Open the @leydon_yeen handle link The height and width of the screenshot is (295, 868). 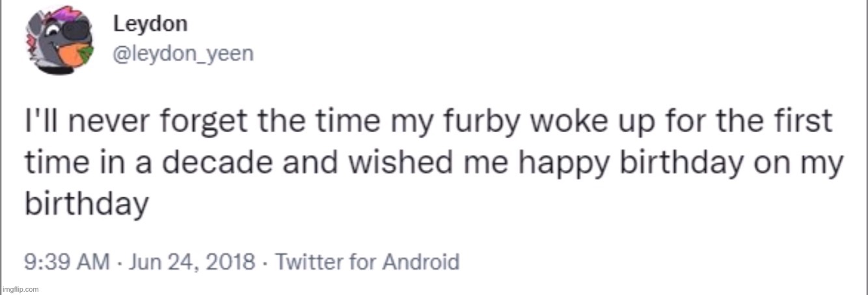tap(183, 54)
